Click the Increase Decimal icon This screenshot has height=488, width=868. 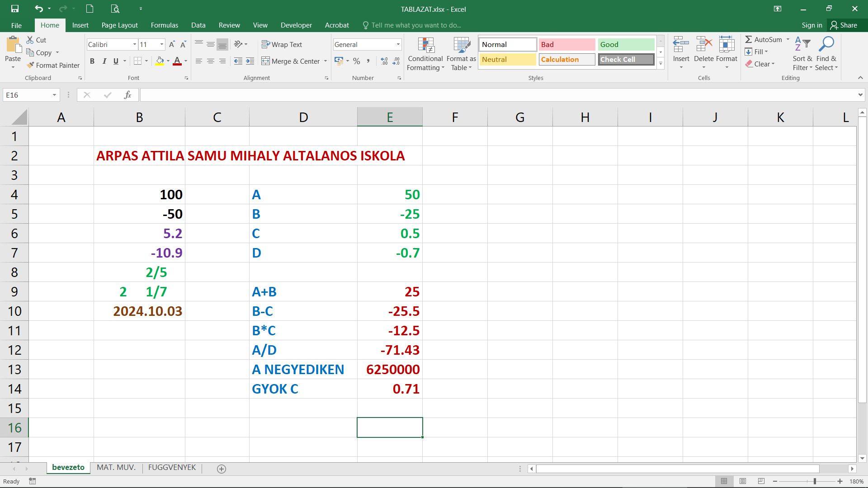click(x=384, y=61)
